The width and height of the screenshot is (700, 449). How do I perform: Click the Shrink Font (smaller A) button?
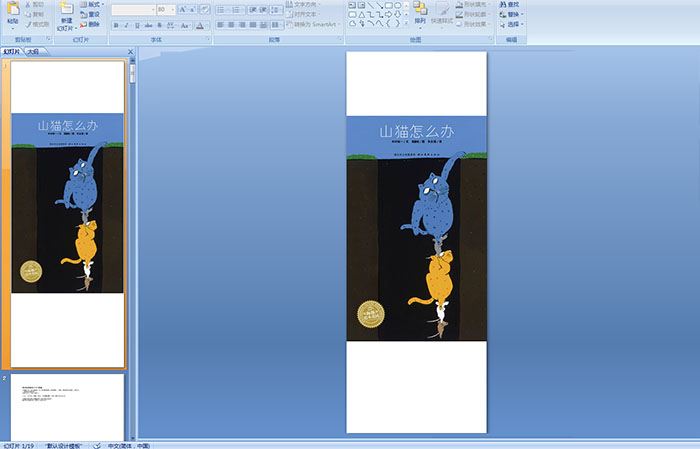point(192,9)
